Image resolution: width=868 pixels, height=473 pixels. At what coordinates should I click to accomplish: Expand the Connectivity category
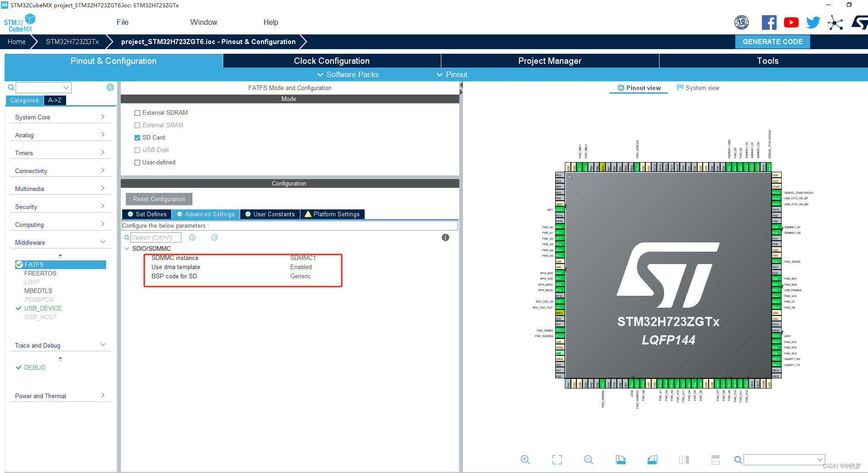(60, 171)
